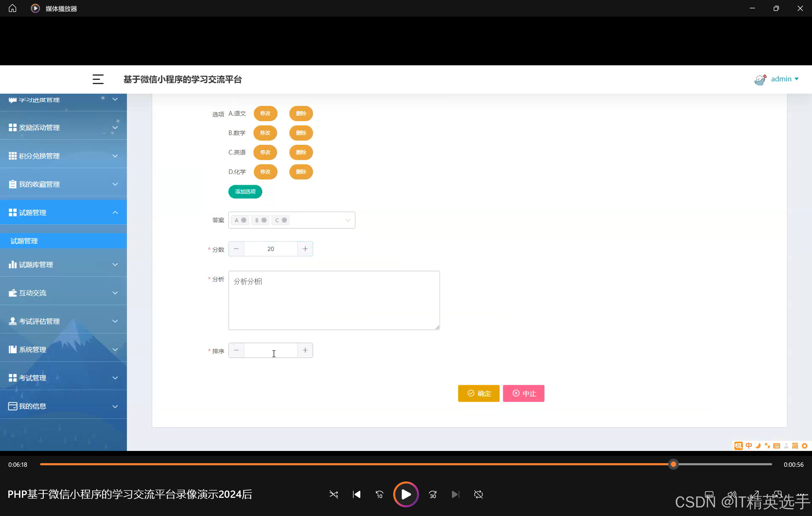The height and width of the screenshot is (516, 812).
Task: Increase 分数 score with plus button
Action: (305, 249)
